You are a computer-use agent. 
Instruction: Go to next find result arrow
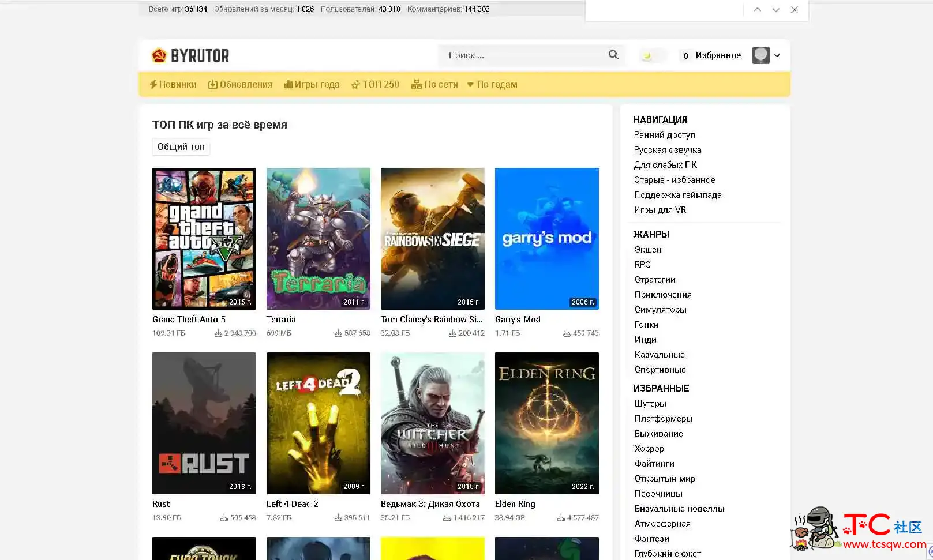tap(776, 10)
